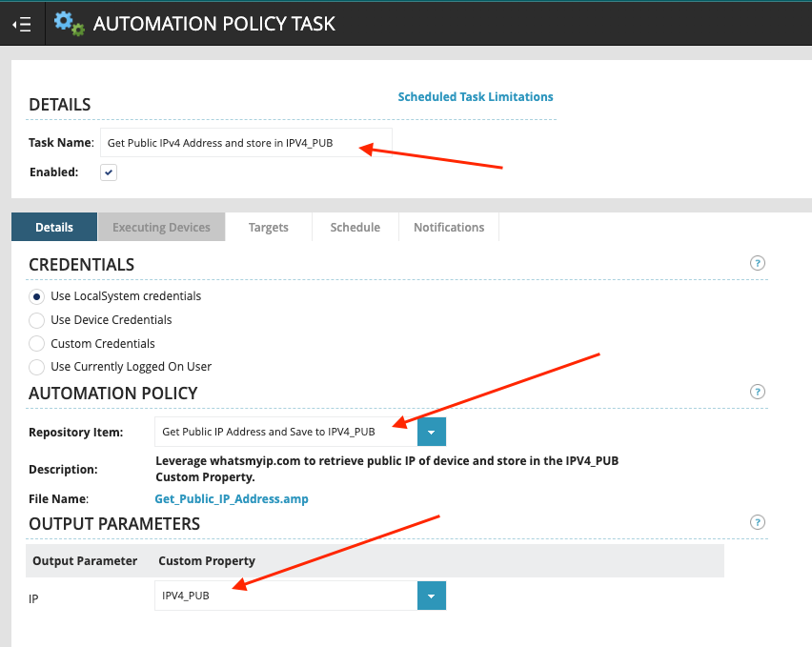The image size is (812, 647).
Task: Toggle the Enabled checkbox
Action: (x=109, y=172)
